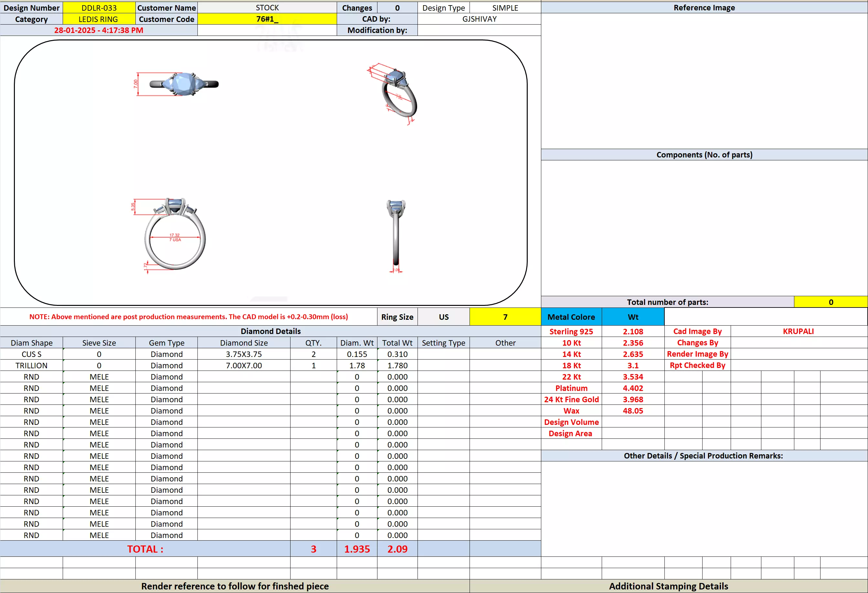Click the Metal Colore blue header
The height and width of the screenshot is (593, 868).
(571, 317)
